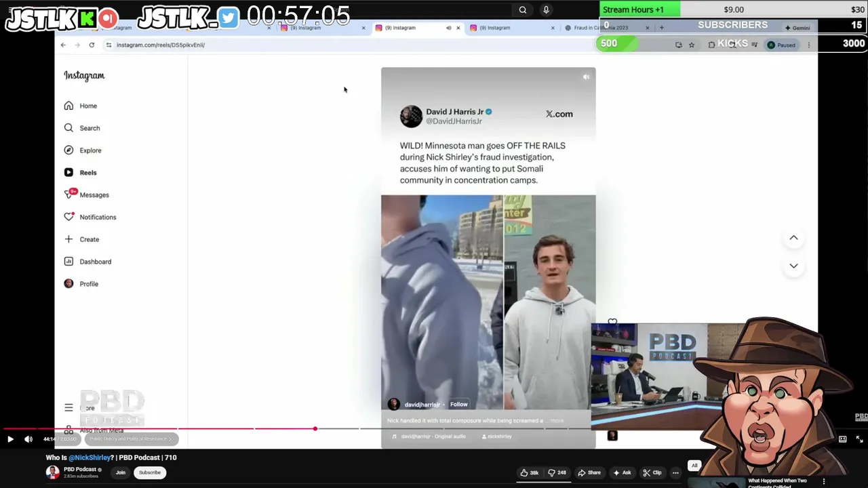Click the Instagram logo wordmark

point(84,76)
